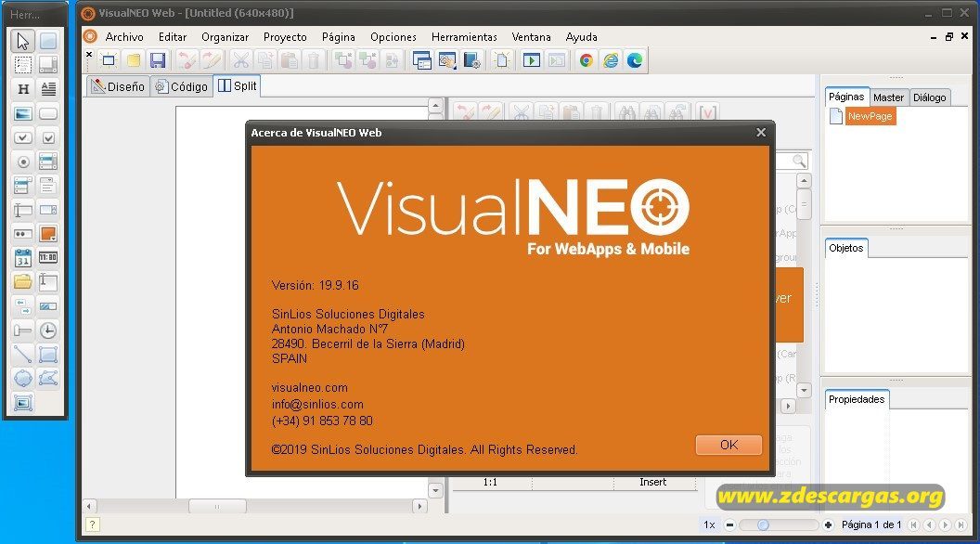Select the image object tool
980x544 pixels.
point(22,114)
